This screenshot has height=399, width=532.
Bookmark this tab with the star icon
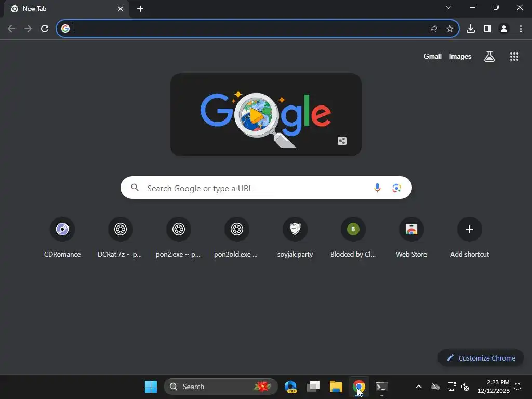click(x=450, y=29)
